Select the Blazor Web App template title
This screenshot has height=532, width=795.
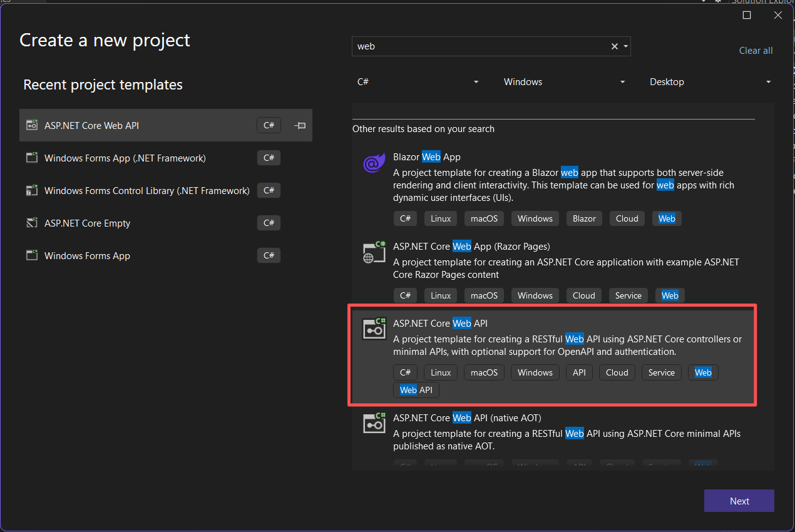[x=427, y=157]
